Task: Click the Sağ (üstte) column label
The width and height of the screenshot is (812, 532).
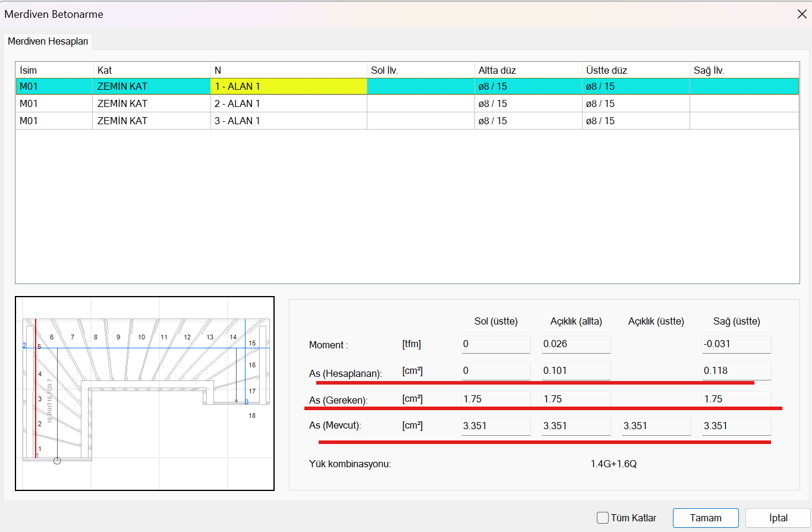Action: click(737, 322)
